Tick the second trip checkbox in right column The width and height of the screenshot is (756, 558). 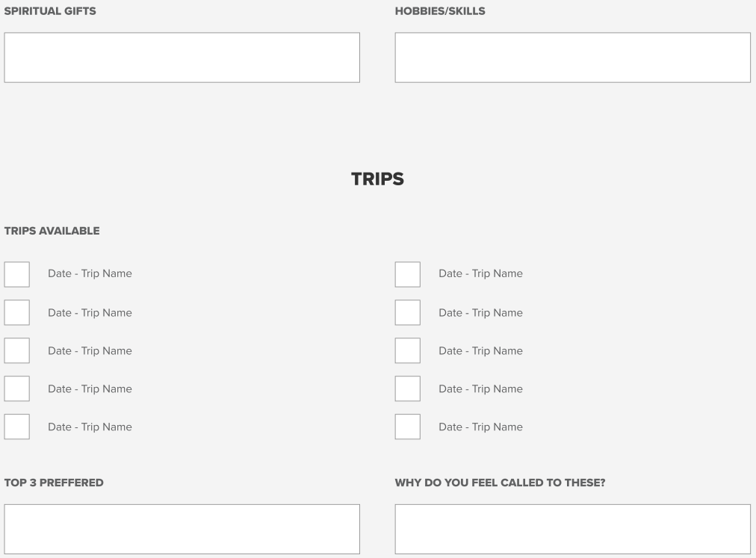(x=407, y=312)
